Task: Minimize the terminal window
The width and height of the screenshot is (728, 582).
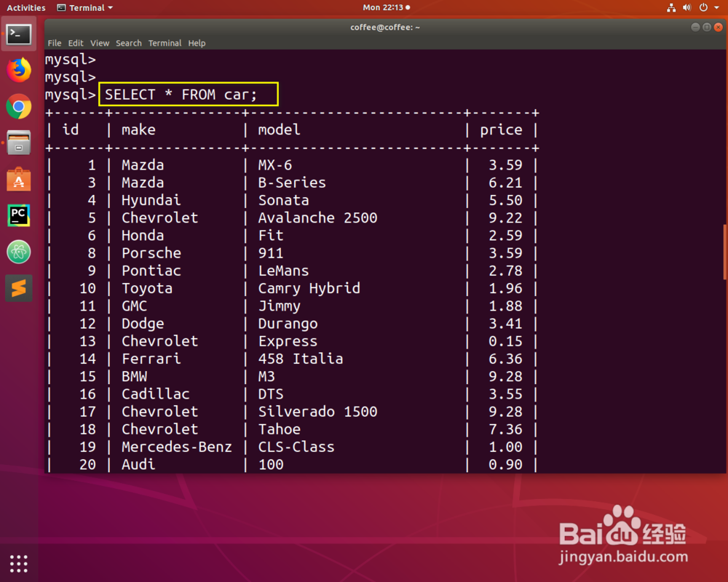Action: point(695,28)
